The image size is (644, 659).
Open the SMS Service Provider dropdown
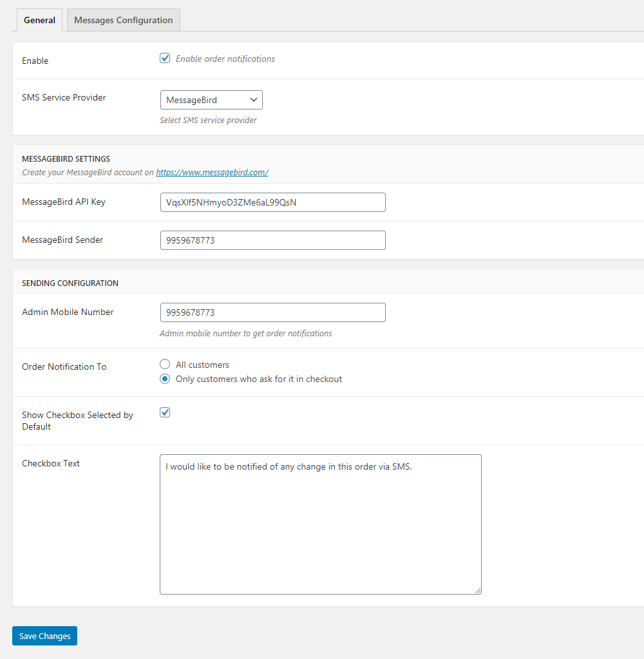click(211, 100)
